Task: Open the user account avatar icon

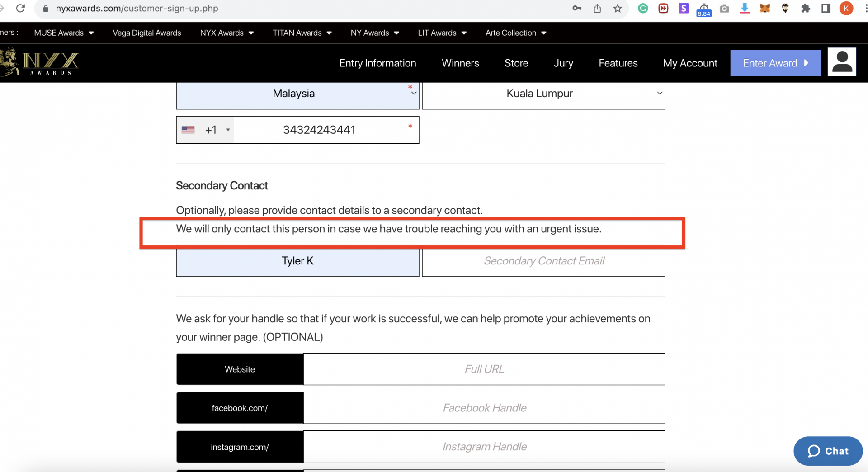Action: point(842,62)
